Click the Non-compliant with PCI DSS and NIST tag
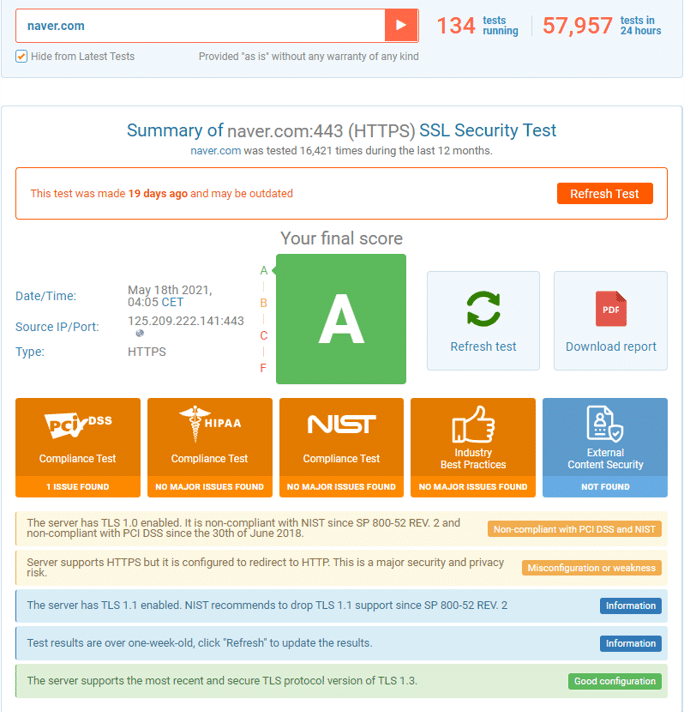684x712 pixels. pyautogui.click(x=575, y=529)
